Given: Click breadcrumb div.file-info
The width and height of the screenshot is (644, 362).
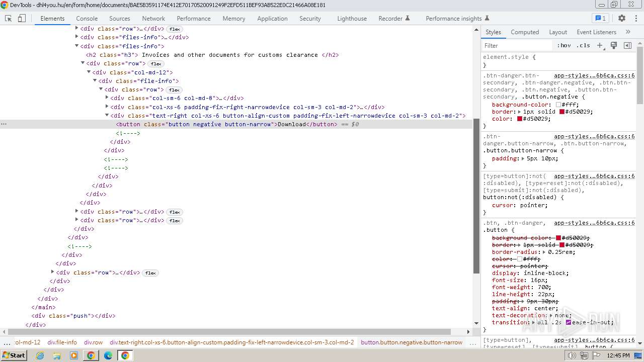Looking at the screenshot, I should [x=62, y=342].
